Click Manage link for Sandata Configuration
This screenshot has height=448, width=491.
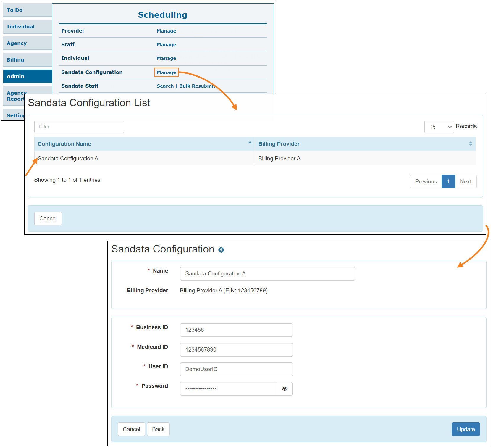pyautogui.click(x=166, y=72)
